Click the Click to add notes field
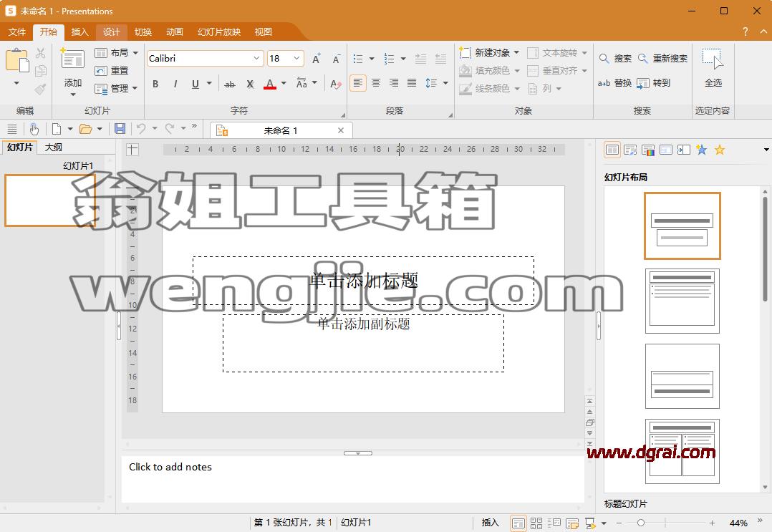Image resolution: width=772 pixels, height=532 pixels. point(352,479)
